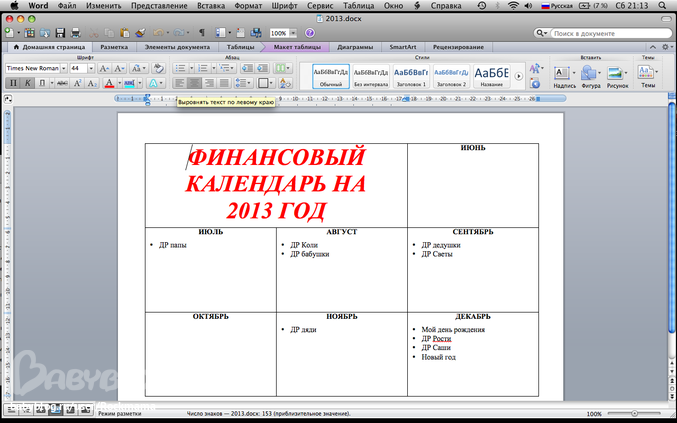Center-align the paragraph text
This screenshot has width=677, height=423.
point(195,83)
